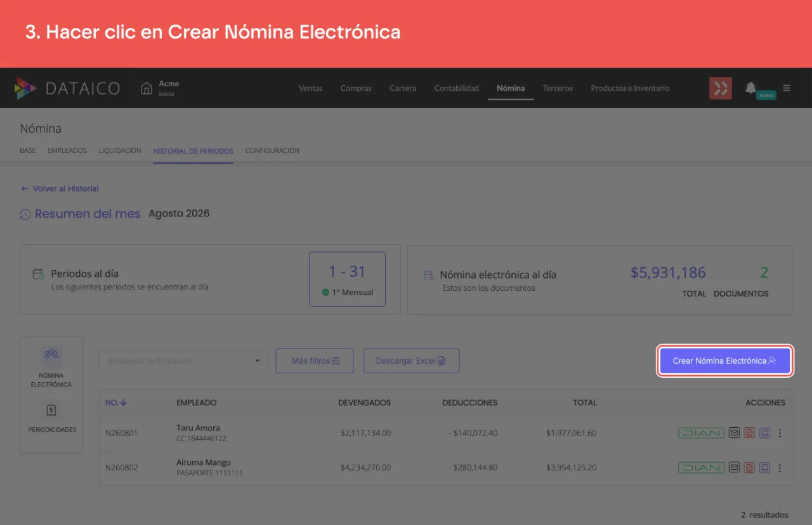Screen dimensions: 812x525
Task: Switch to the LIQUIDACIÓN tab
Action: click(120, 151)
